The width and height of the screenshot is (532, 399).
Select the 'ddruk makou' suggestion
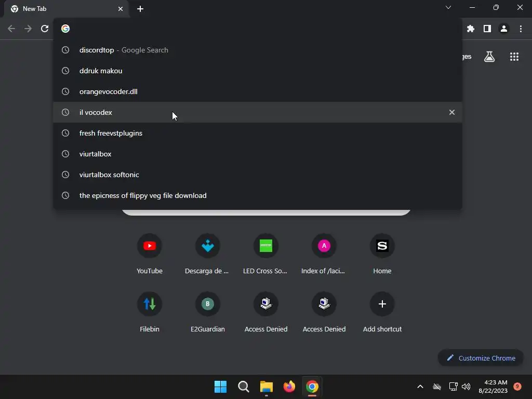[x=258, y=71]
